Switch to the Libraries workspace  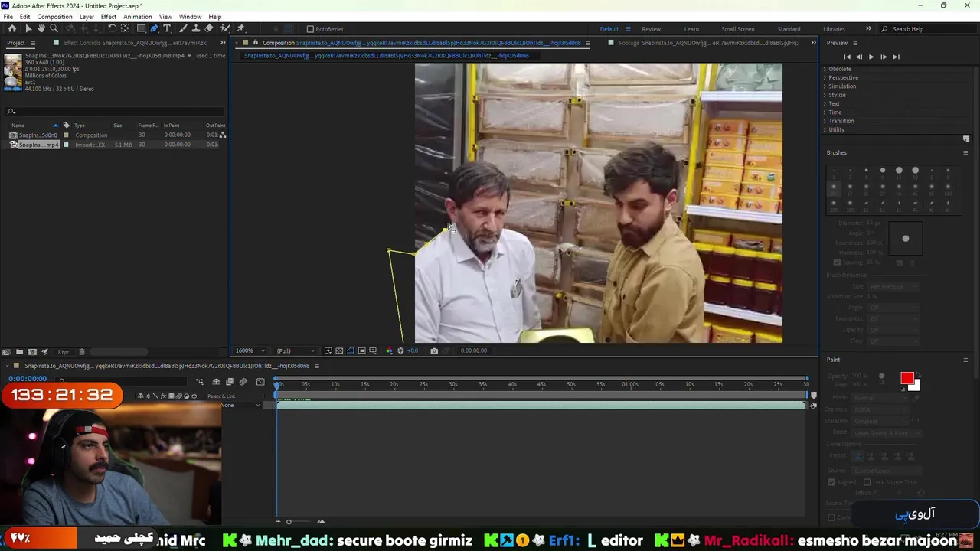[x=834, y=29]
